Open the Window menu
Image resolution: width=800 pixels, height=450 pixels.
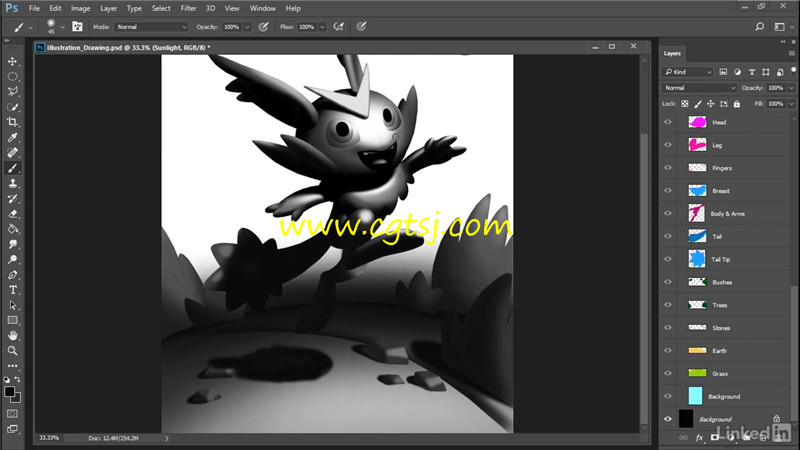(x=262, y=8)
